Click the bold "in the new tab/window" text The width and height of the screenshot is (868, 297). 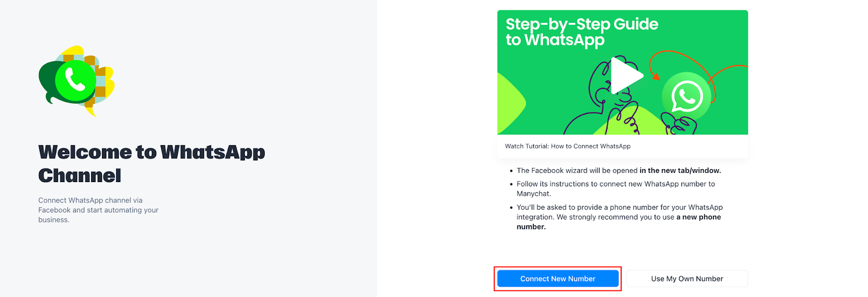pos(680,171)
